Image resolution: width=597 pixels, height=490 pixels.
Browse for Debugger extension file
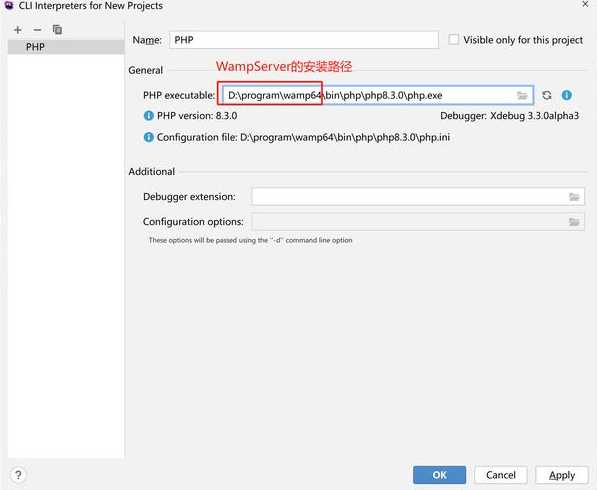[574, 197]
